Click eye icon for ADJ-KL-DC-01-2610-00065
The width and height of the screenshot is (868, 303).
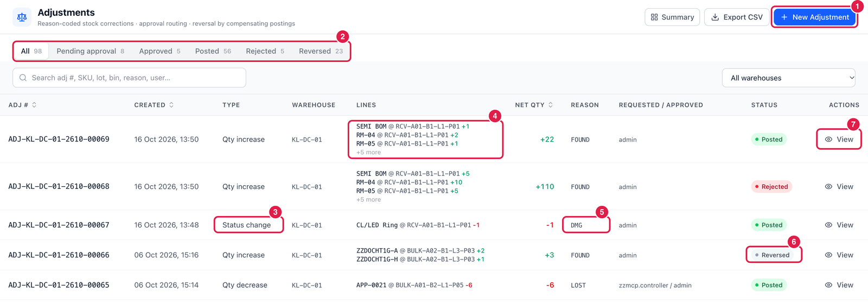click(x=828, y=285)
